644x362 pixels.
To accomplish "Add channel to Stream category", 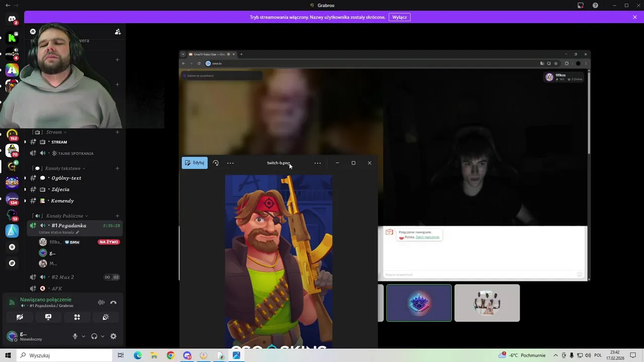I will coord(118,132).
